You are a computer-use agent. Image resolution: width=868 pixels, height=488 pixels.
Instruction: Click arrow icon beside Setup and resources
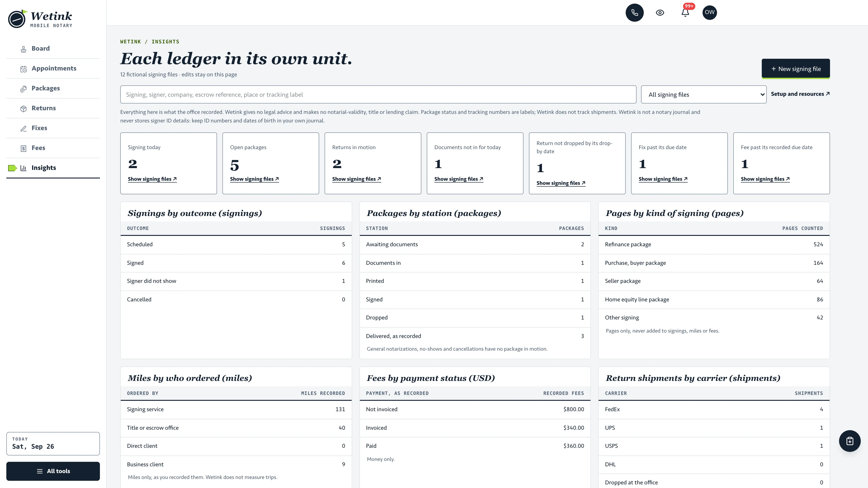click(828, 94)
